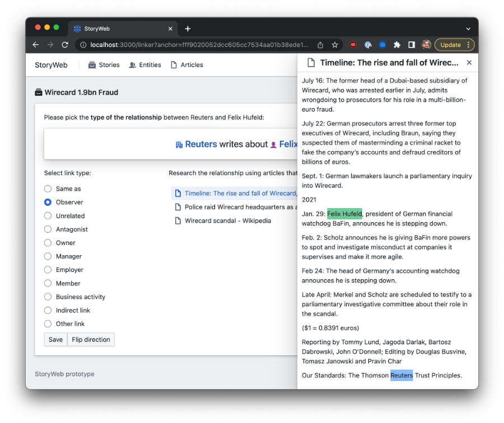
Task: Click the '2021' year heading in article
Action: click(309, 200)
